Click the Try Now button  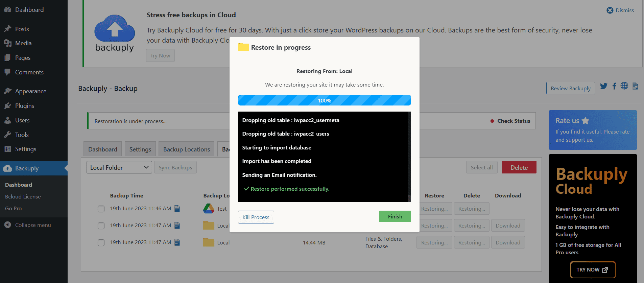click(160, 55)
